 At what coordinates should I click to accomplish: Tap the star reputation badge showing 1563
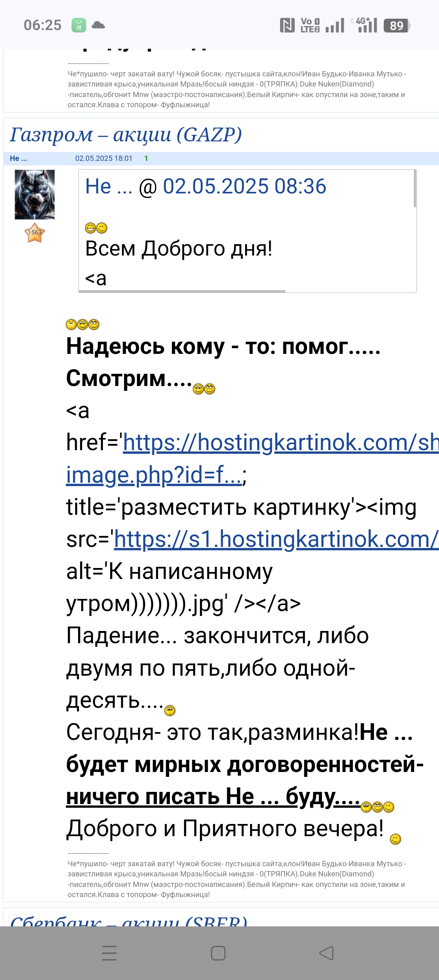point(35,233)
